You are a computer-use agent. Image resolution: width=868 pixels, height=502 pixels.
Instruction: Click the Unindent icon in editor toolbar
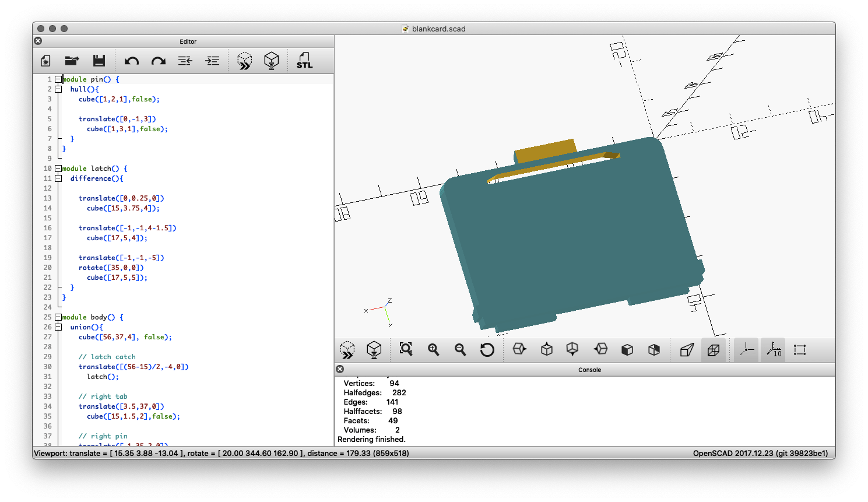(185, 61)
